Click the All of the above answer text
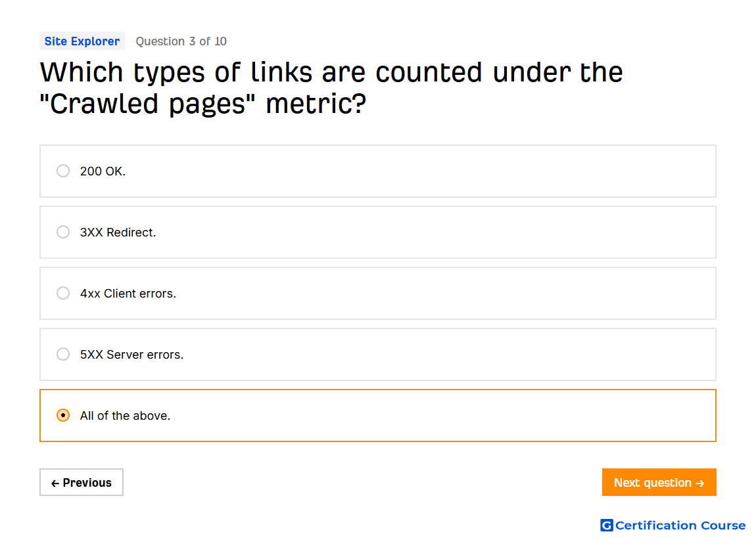The height and width of the screenshot is (538, 756). [126, 416]
